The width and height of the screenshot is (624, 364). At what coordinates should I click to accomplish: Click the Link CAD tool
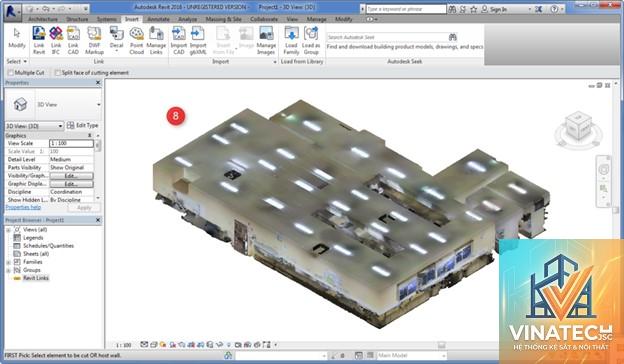point(73,41)
